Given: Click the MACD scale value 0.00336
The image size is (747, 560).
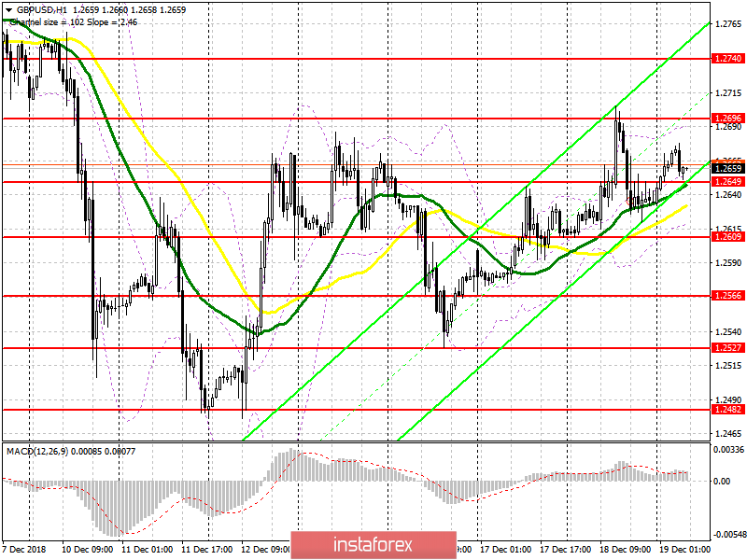Looking at the screenshot, I should [728, 450].
